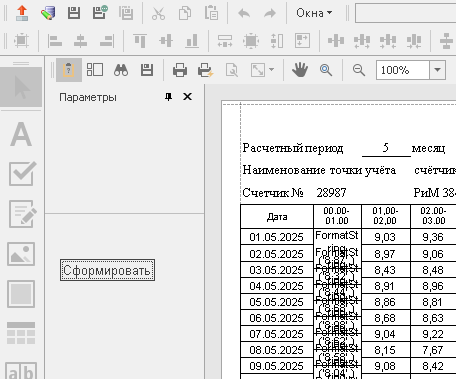Click the period number 5
The width and height of the screenshot is (456, 379).
coord(386,147)
